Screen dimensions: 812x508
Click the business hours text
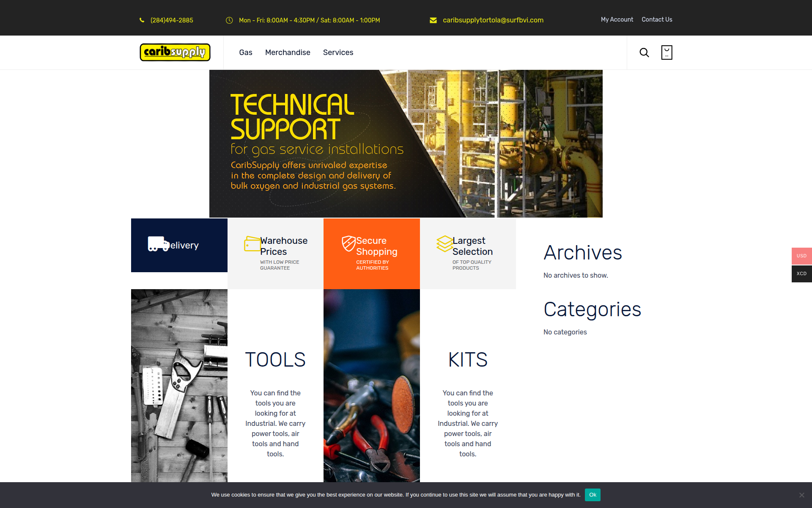310,20
